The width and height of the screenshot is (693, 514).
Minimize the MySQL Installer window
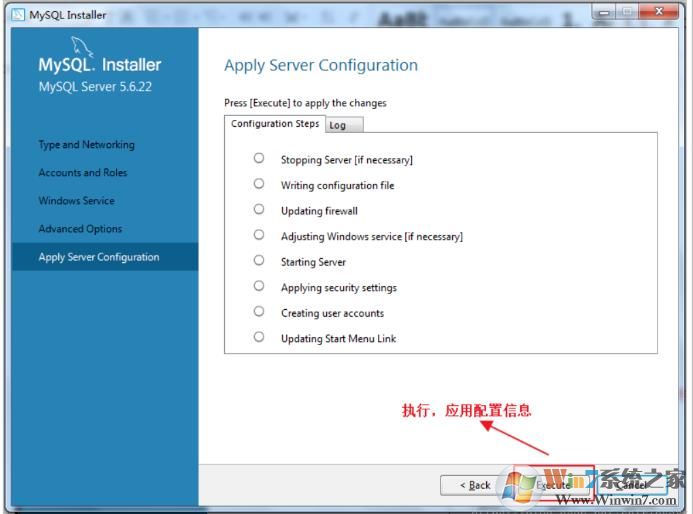pyautogui.click(x=604, y=13)
